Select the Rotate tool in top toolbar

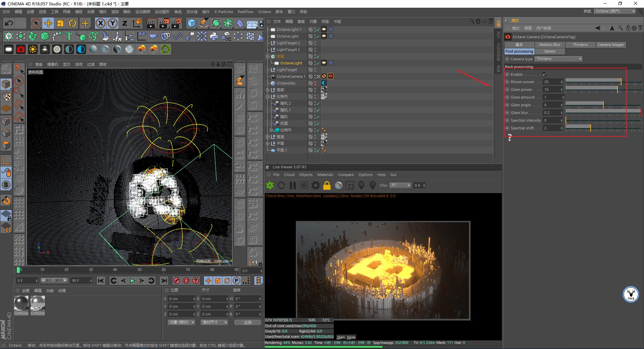click(72, 23)
